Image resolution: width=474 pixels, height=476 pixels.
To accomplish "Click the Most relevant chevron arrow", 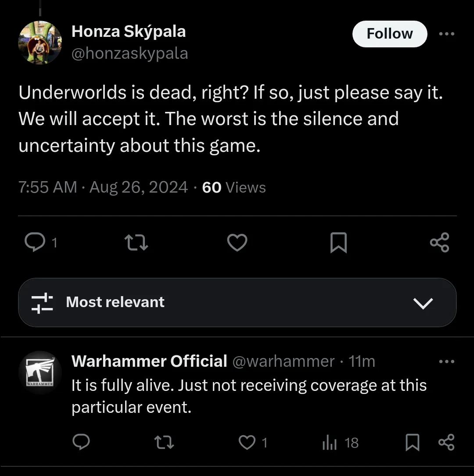I will pos(424,303).
